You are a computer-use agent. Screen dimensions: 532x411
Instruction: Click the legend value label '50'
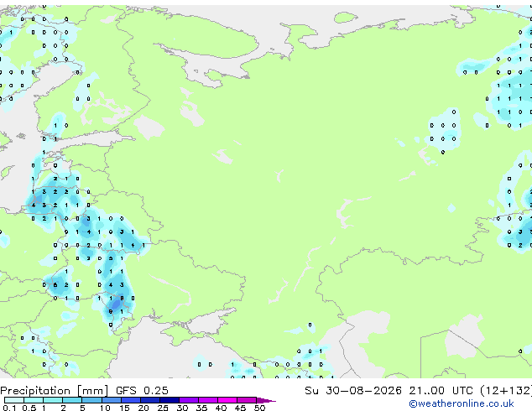(x=259, y=408)
